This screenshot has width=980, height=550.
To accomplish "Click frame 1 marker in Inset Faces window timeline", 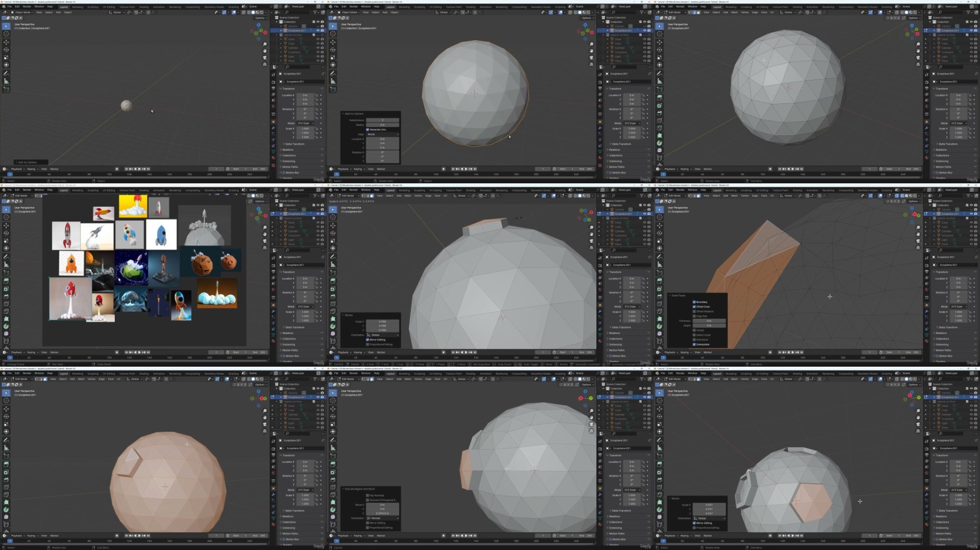I will (663, 357).
